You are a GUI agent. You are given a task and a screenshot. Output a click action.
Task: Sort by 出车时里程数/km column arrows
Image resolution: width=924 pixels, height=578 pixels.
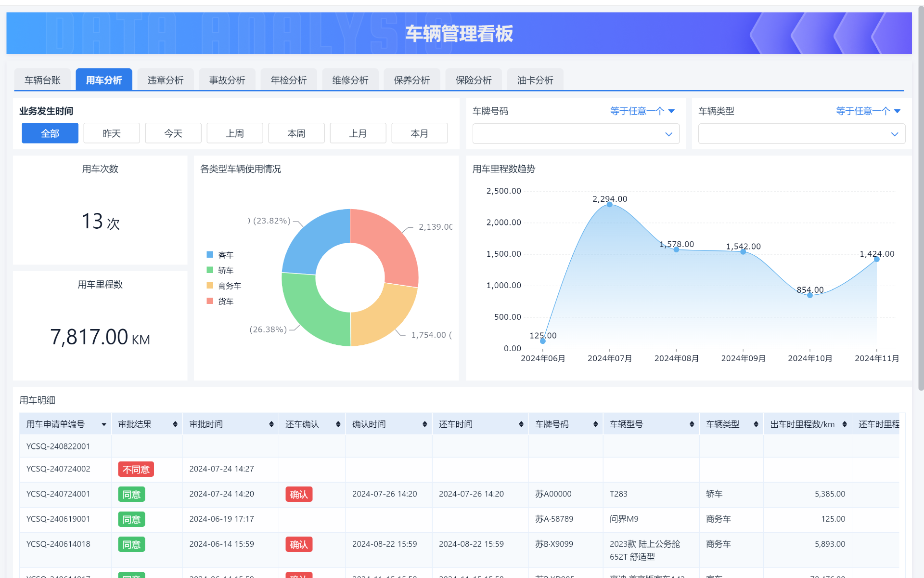[x=845, y=424]
